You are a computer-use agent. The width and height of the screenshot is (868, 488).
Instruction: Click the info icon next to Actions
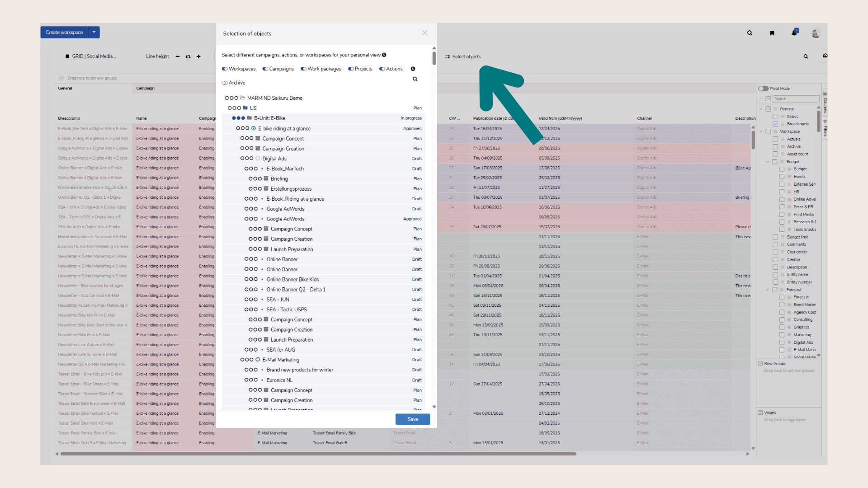point(413,69)
